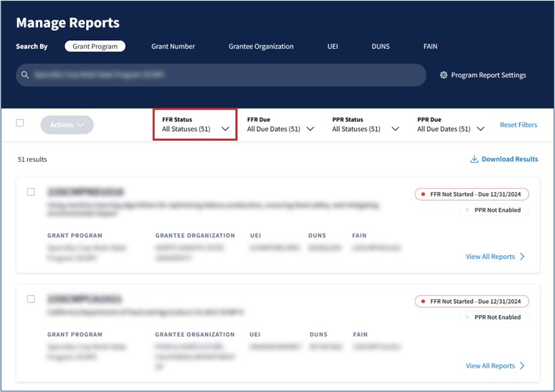Click second card's View All Reports chevron
The height and width of the screenshot is (392, 555).
tap(523, 366)
